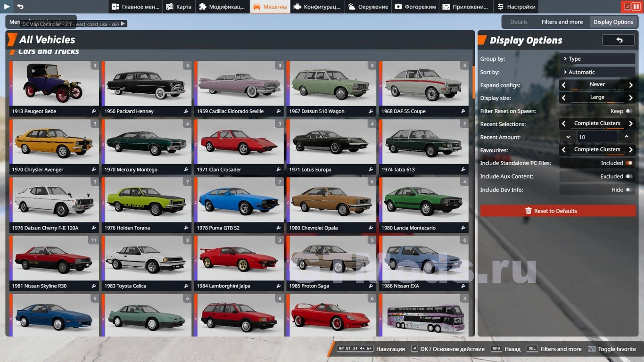Toggle Filter Reset on Spawn switch
The image size is (644, 362).
[628, 111]
